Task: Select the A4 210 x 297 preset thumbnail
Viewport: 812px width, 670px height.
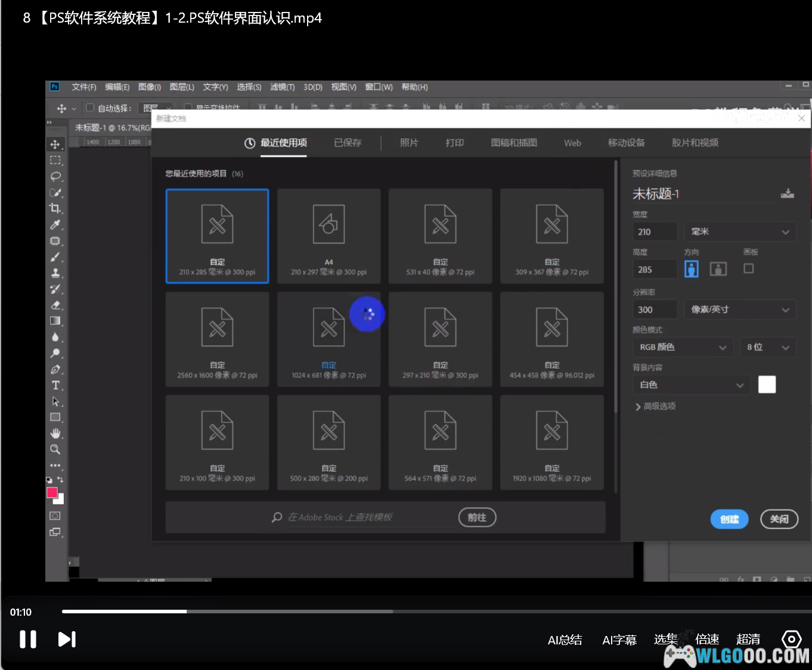Action: pos(328,236)
